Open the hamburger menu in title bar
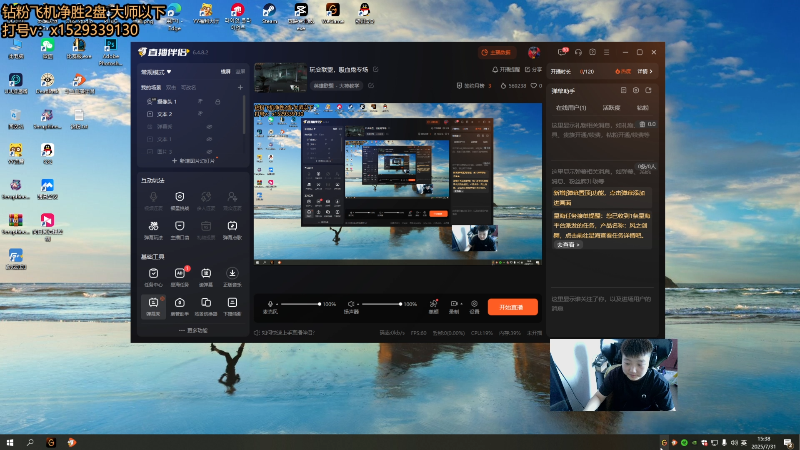The image size is (800, 450). (x=607, y=52)
